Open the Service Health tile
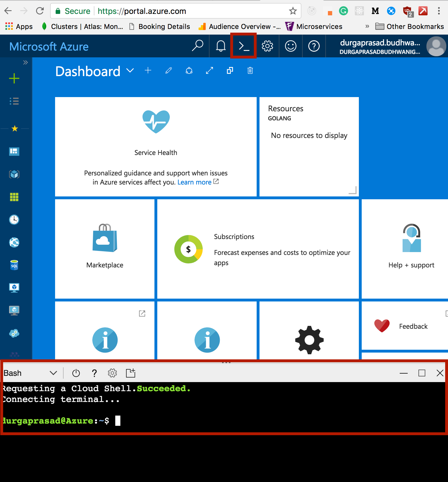The width and height of the screenshot is (448, 482). tap(156, 147)
